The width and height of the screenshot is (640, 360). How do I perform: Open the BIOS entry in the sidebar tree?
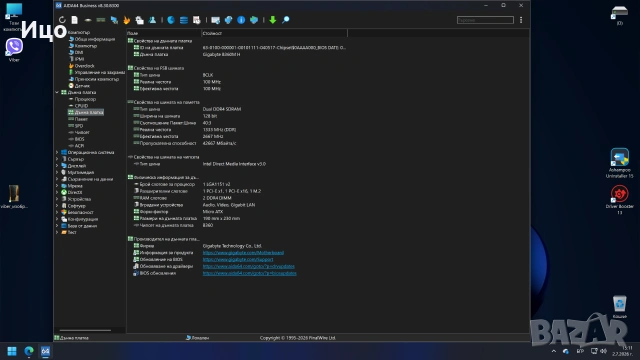[x=80, y=139]
